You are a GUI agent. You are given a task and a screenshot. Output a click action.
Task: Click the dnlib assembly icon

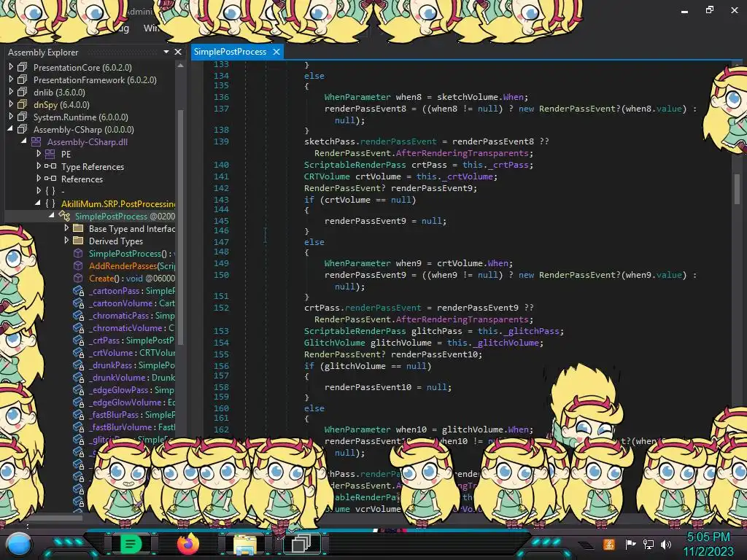point(23,92)
